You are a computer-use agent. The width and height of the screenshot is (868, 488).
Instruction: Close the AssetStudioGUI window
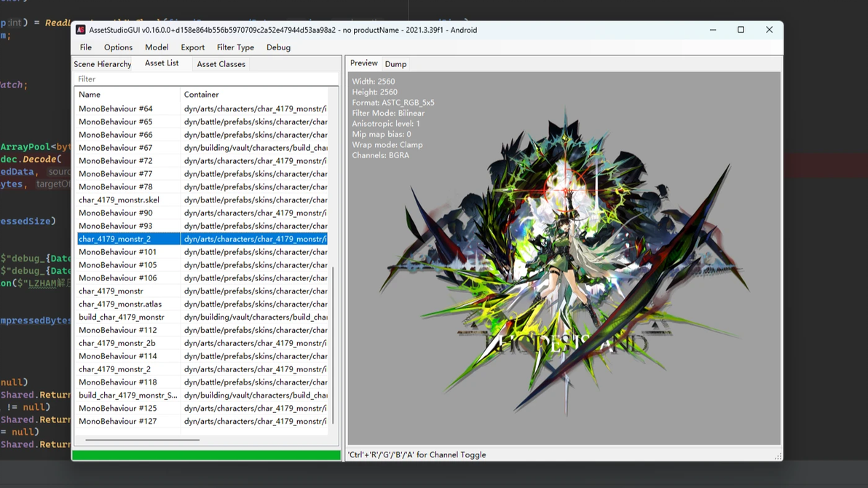pos(769,30)
